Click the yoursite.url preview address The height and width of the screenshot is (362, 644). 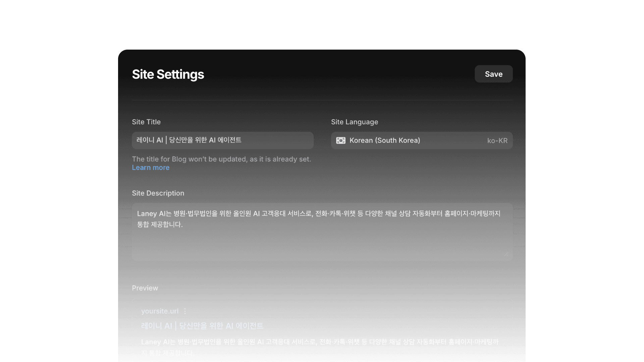(x=160, y=311)
